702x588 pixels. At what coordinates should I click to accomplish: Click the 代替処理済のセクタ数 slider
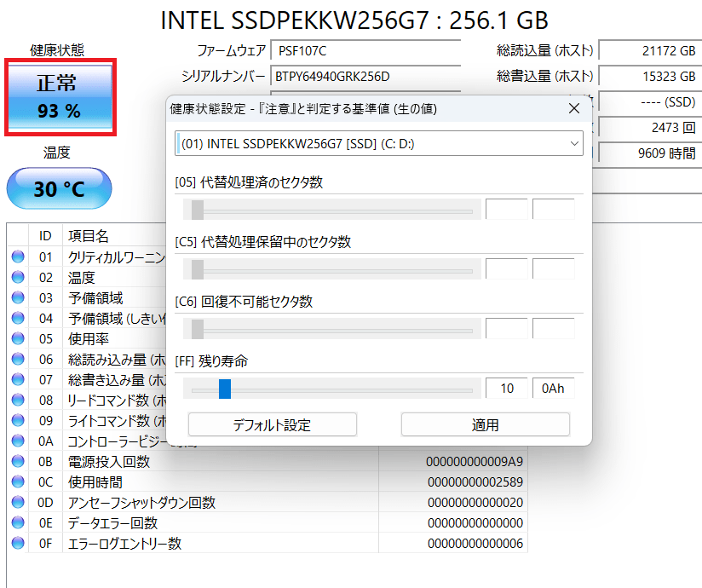332,210
